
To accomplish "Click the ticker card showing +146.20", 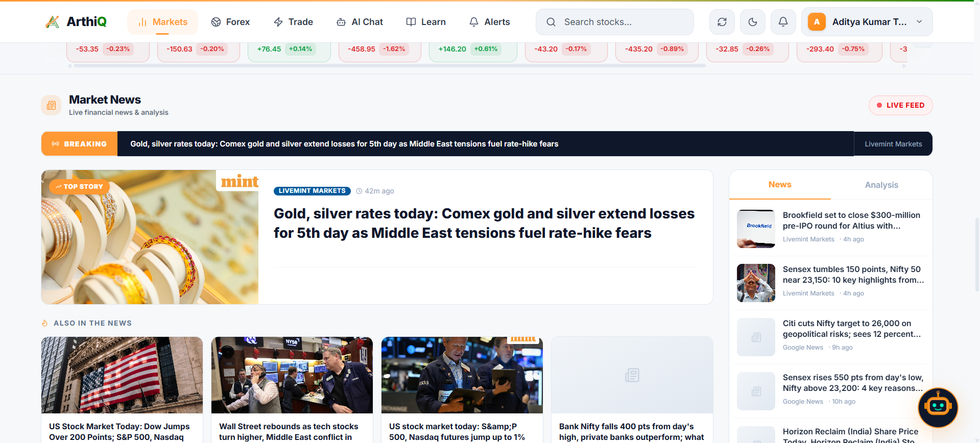I will click(473, 52).
